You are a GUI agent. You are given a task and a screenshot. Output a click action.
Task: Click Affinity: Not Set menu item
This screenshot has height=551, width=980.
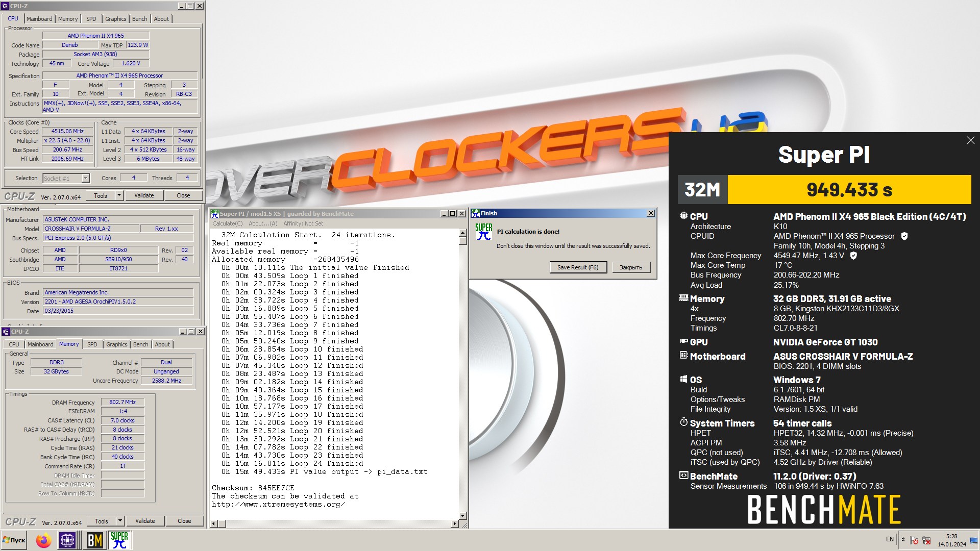pyautogui.click(x=303, y=223)
